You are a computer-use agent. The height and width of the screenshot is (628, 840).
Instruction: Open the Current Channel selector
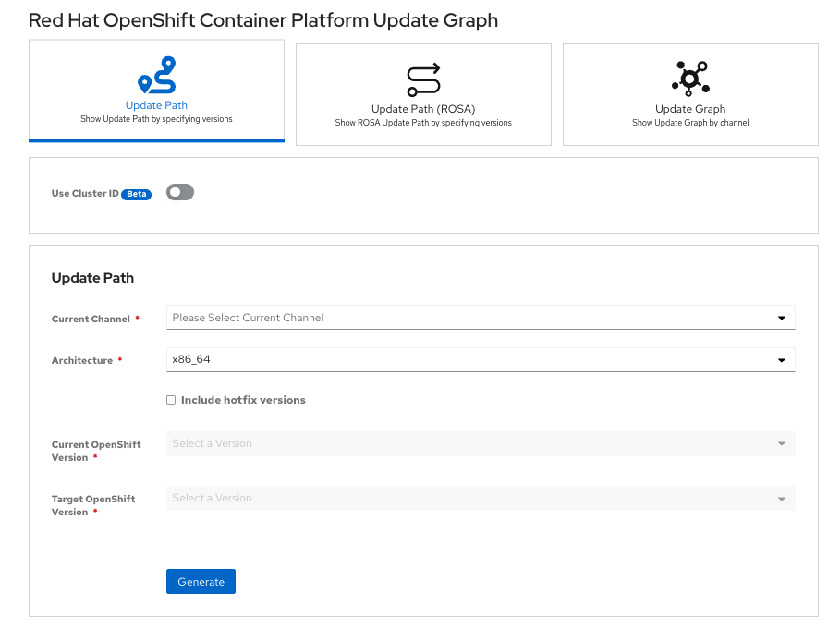pos(480,317)
